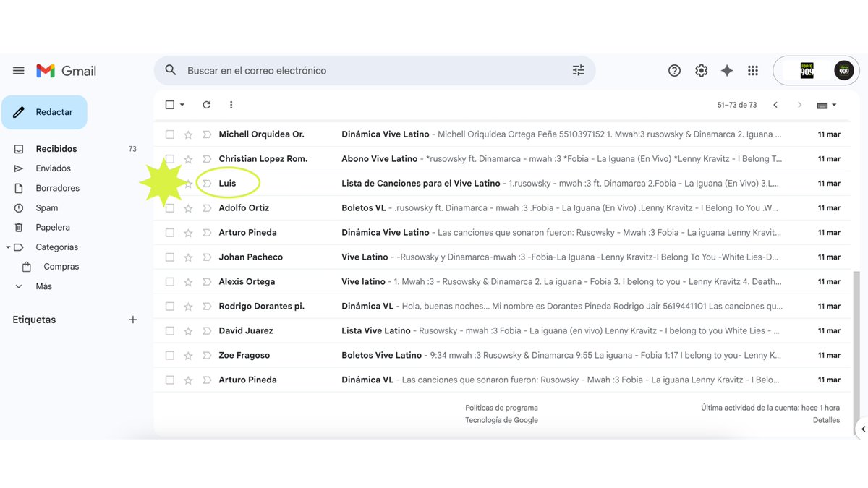Go to newer messages page arrow
The image size is (868, 488).
(x=775, y=105)
